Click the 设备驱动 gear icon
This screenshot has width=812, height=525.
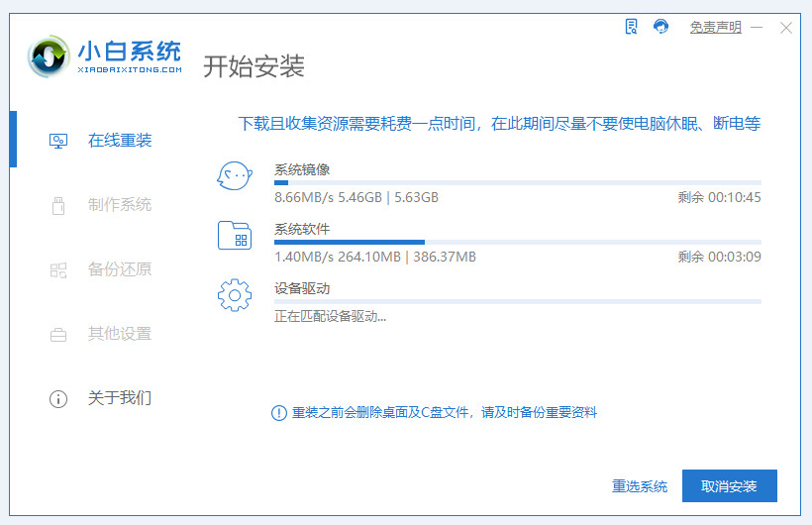point(234,294)
